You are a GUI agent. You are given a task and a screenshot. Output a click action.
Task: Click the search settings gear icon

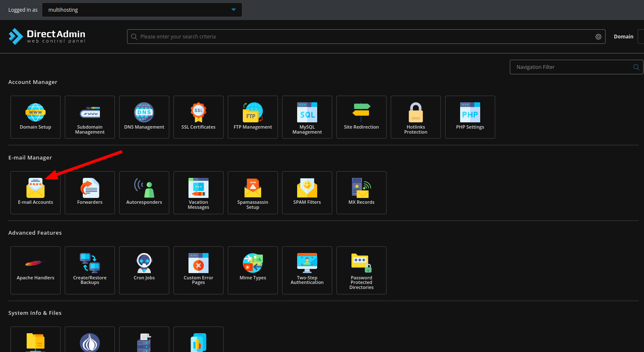598,37
